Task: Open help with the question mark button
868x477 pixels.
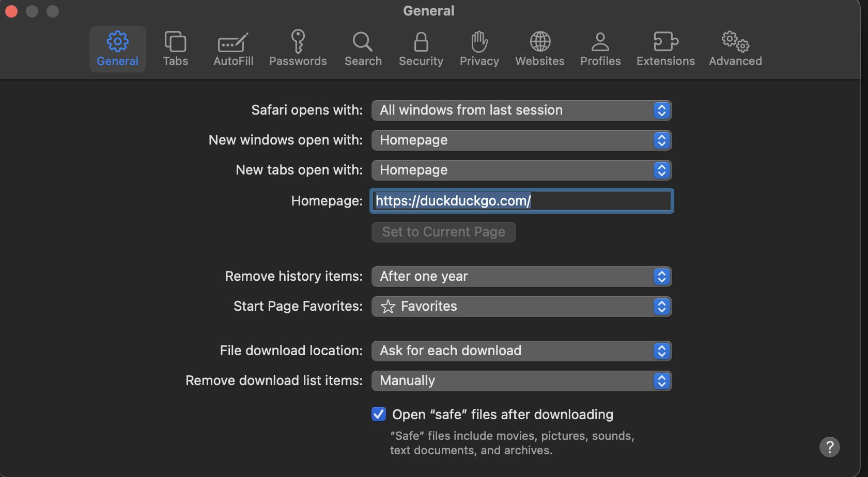Action: [x=829, y=447]
